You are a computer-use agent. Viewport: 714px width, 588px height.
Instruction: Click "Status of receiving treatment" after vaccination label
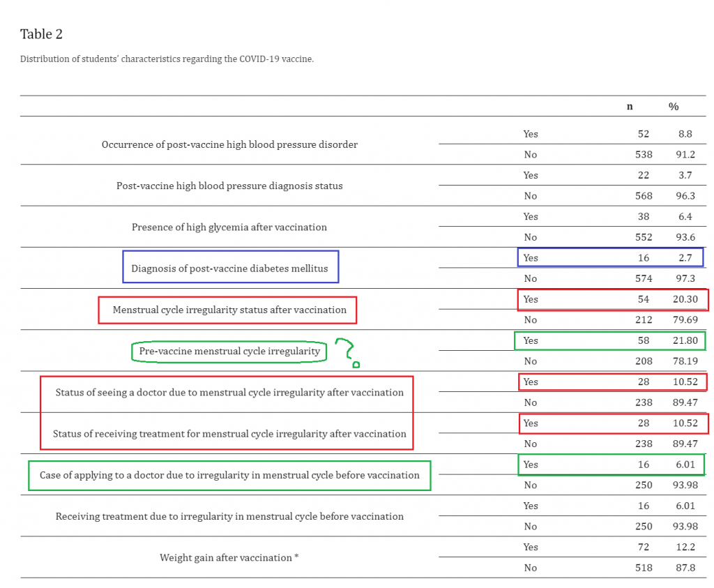click(229, 433)
